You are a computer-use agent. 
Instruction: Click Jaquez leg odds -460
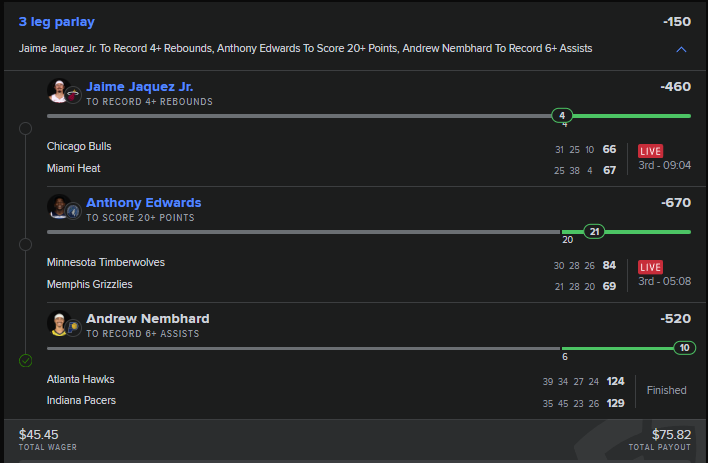pos(675,86)
